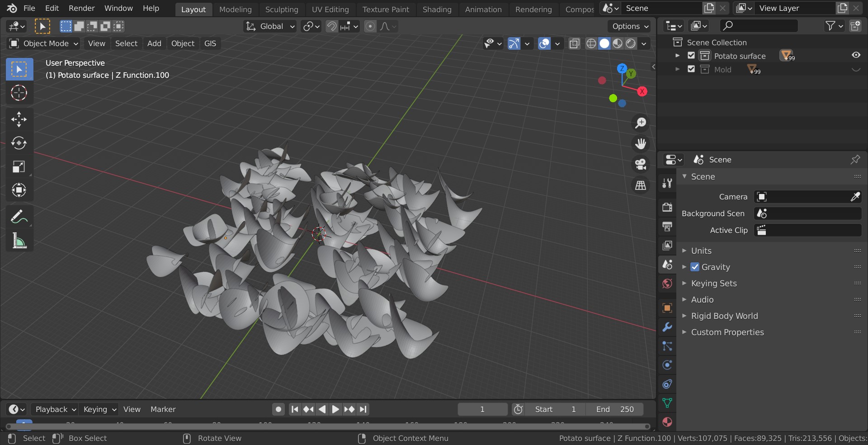Viewport: 868px width, 445px height.
Task: Expand the Rigid Body World section
Action: point(724,316)
